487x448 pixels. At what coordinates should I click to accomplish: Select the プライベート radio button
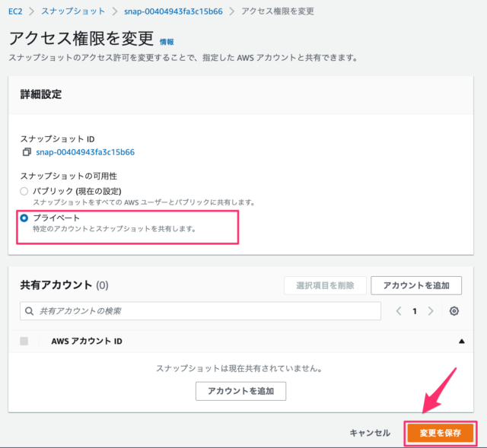point(24,218)
